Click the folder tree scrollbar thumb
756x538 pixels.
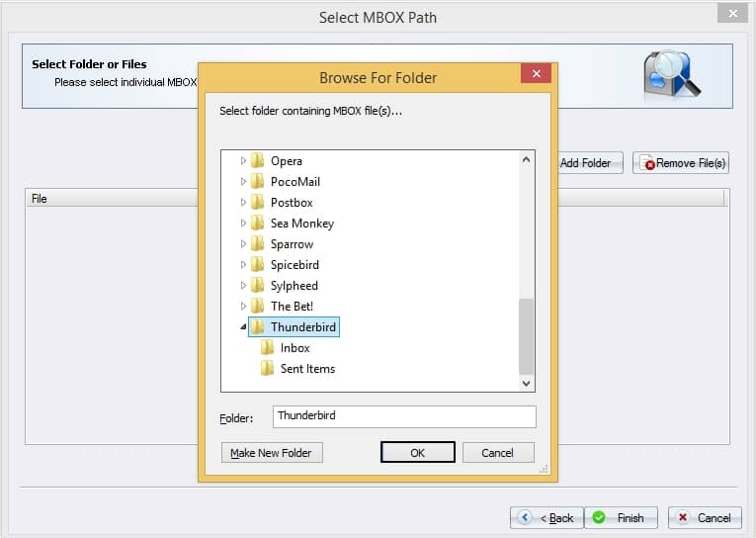[x=526, y=336]
